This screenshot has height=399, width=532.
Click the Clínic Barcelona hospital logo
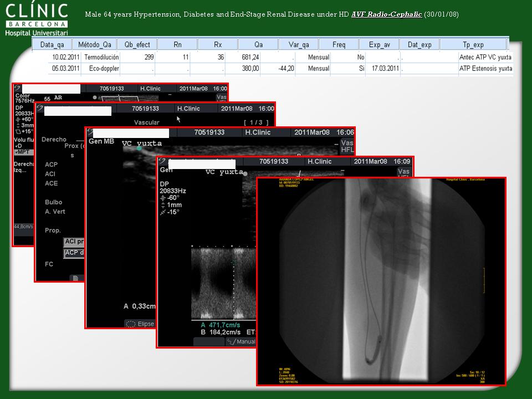(x=37, y=19)
